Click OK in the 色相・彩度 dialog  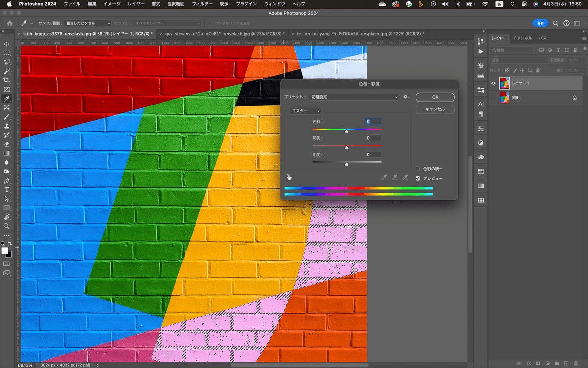435,97
